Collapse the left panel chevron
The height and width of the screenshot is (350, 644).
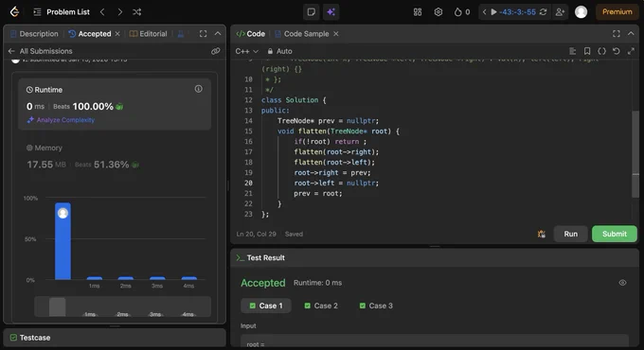point(218,34)
